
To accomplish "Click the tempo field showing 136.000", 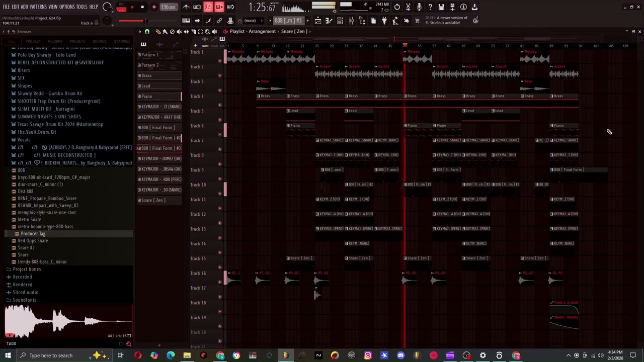I will (x=169, y=7).
